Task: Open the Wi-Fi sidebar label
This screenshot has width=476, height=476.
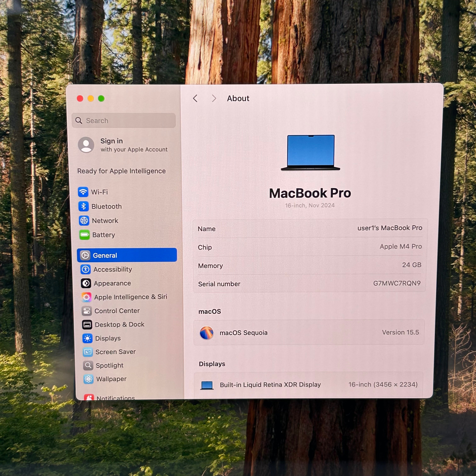Action: 99,192
